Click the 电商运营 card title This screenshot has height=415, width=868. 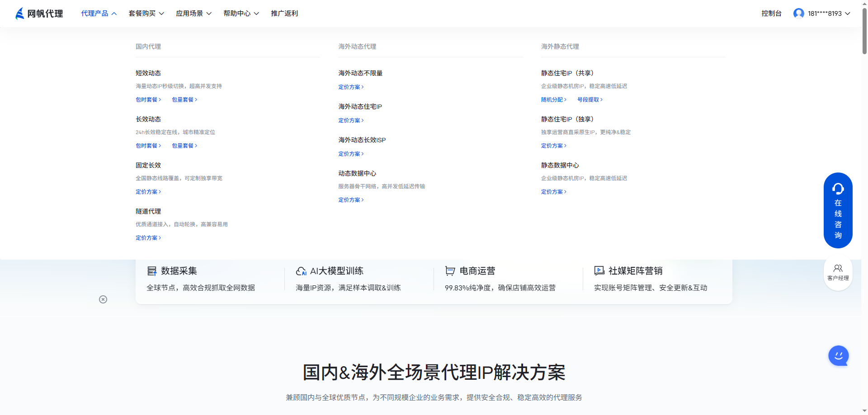pos(477,271)
